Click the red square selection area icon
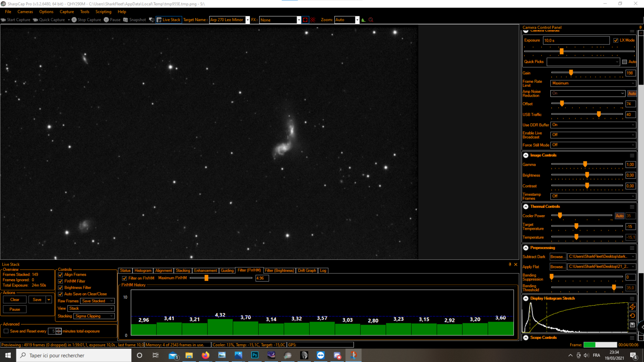Image resolution: width=644 pixels, height=362 pixels. (x=305, y=20)
